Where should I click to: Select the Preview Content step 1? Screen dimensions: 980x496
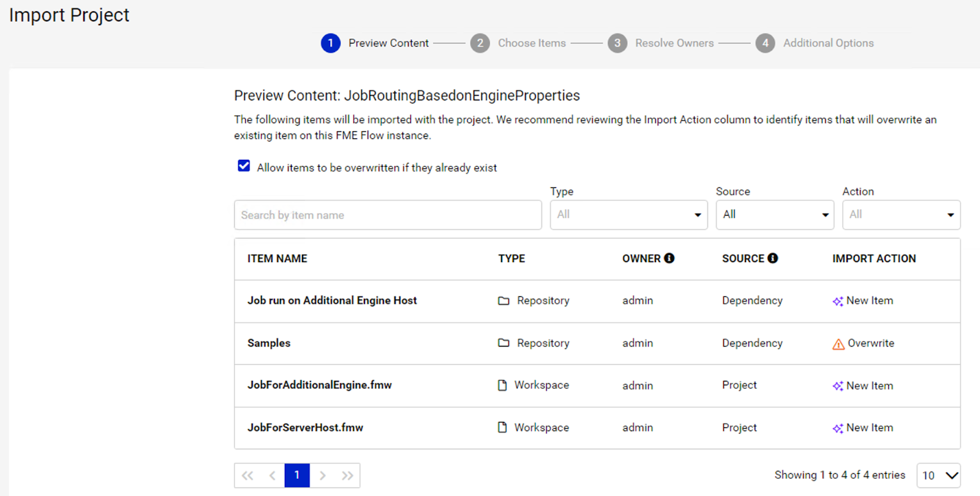(x=375, y=43)
